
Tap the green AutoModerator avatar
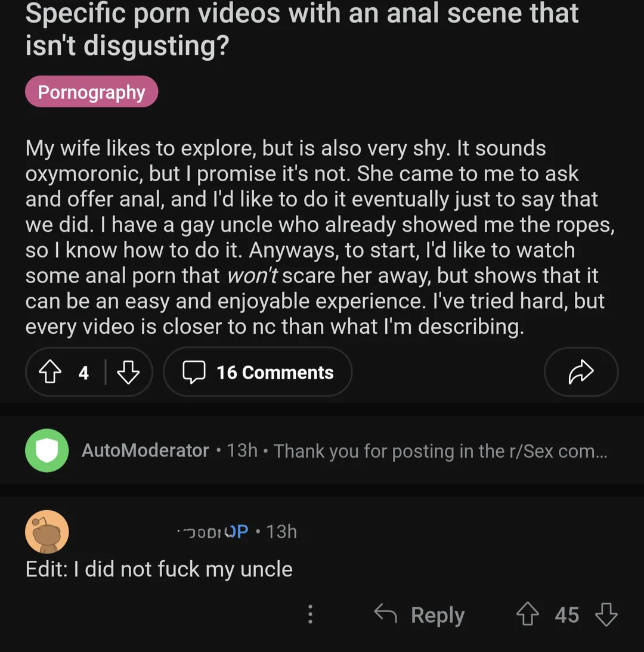(x=47, y=451)
